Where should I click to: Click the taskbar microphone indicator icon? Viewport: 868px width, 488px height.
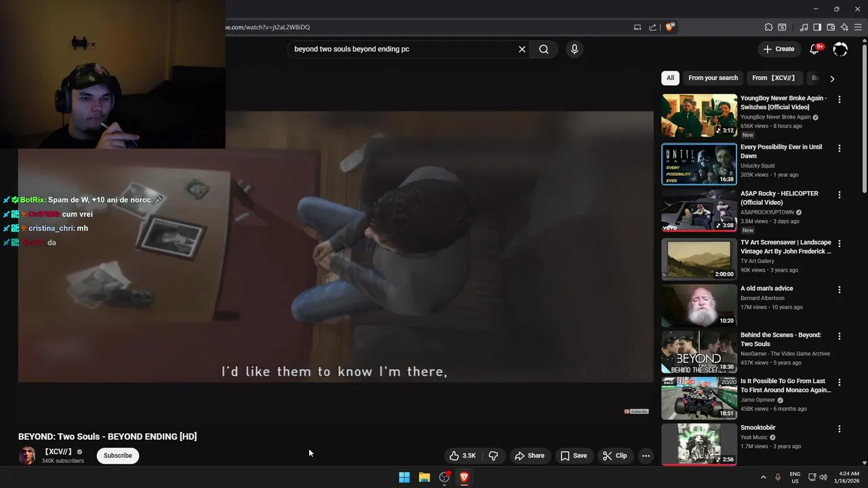[x=778, y=477]
